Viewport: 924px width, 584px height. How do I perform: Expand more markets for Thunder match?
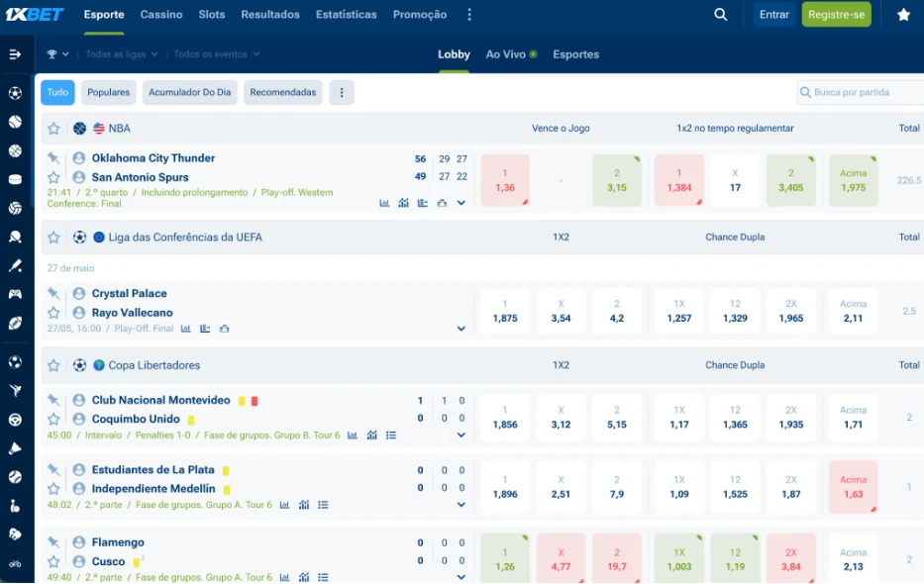(x=462, y=203)
